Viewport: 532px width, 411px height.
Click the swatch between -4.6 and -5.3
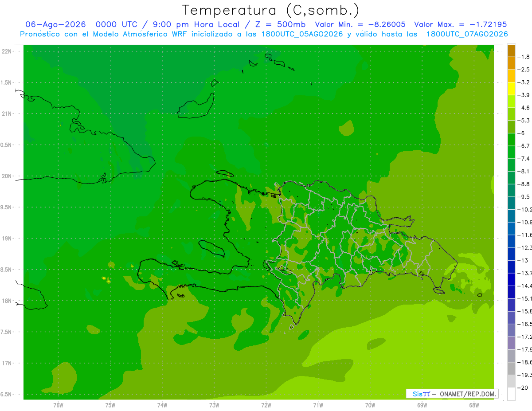coord(511,114)
